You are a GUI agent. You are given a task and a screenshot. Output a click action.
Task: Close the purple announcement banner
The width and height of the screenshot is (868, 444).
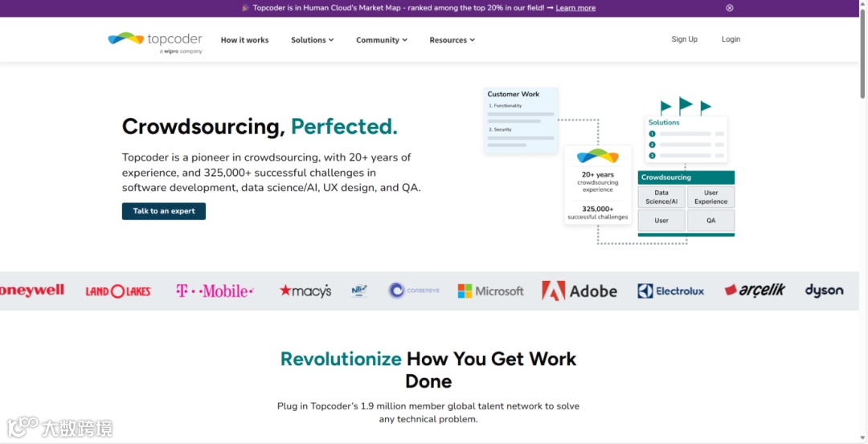[730, 8]
